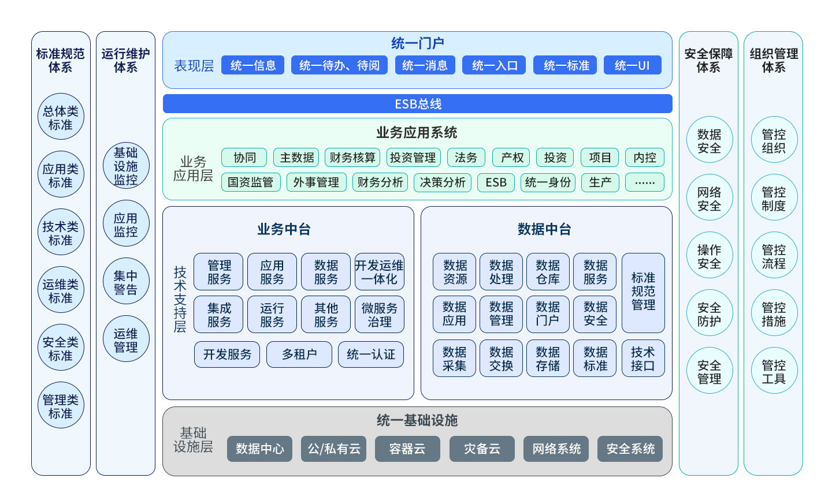Choose the 财务核算 box

click(352, 158)
